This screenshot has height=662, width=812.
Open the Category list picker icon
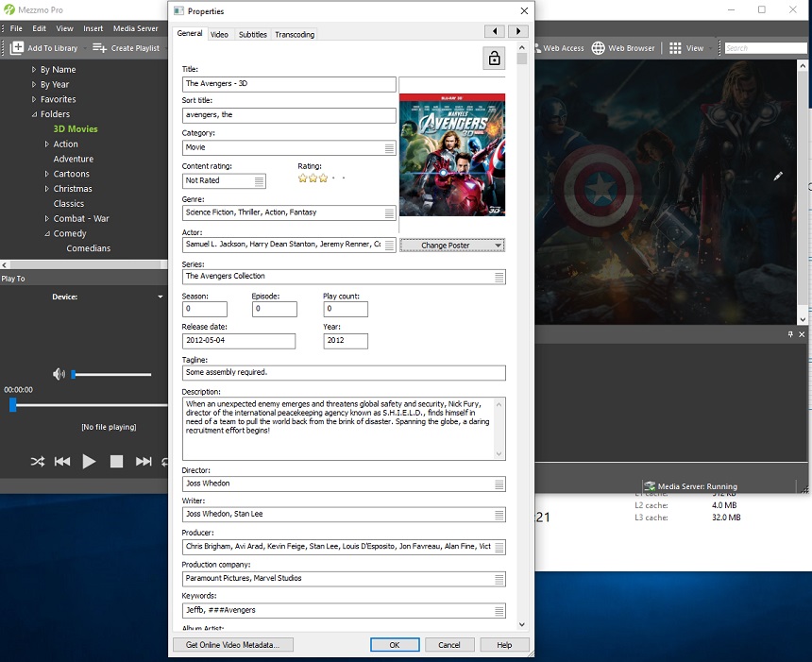click(389, 148)
